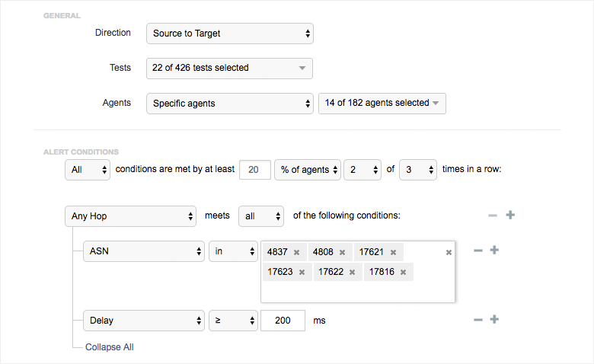Remove the Any Hop condition row
The image size is (594, 364).
tap(493, 216)
